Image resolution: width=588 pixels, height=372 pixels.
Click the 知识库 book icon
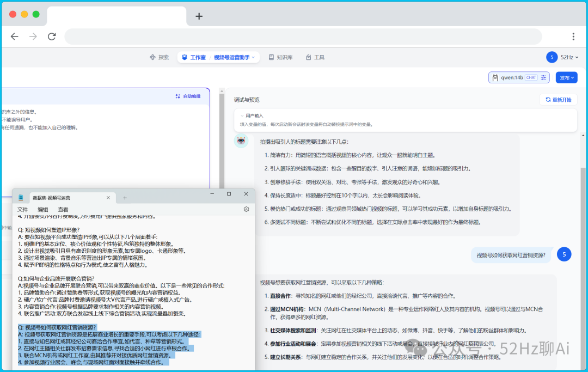pyautogui.click(x=271, y=57)
